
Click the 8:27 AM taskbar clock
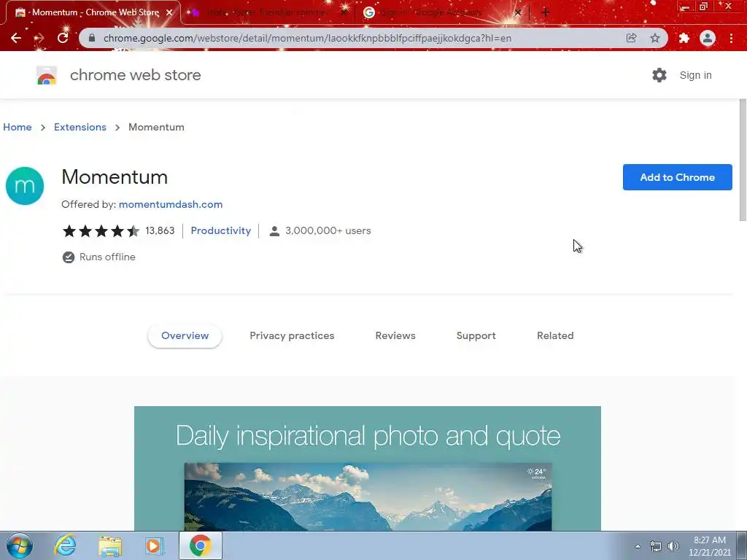point(709,546)
